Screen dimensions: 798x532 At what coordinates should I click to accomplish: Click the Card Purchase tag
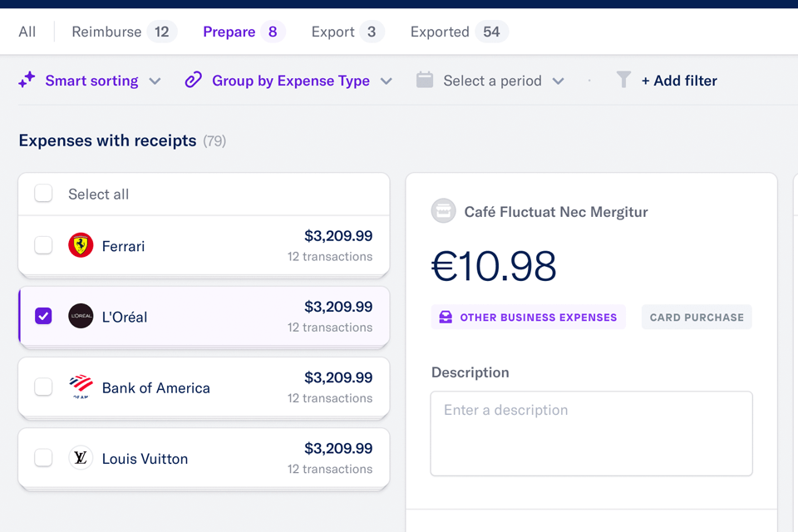pyautogui.click(x=697, y=318)
